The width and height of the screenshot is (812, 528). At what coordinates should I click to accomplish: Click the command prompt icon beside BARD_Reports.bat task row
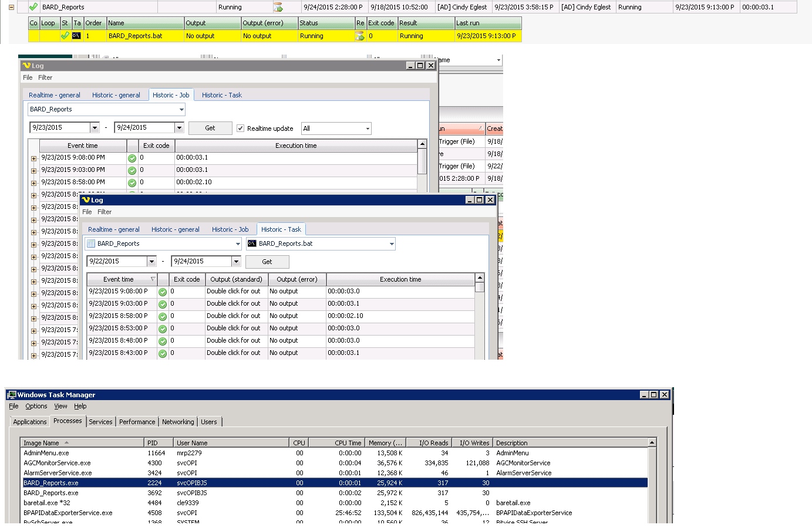[76, 36]
